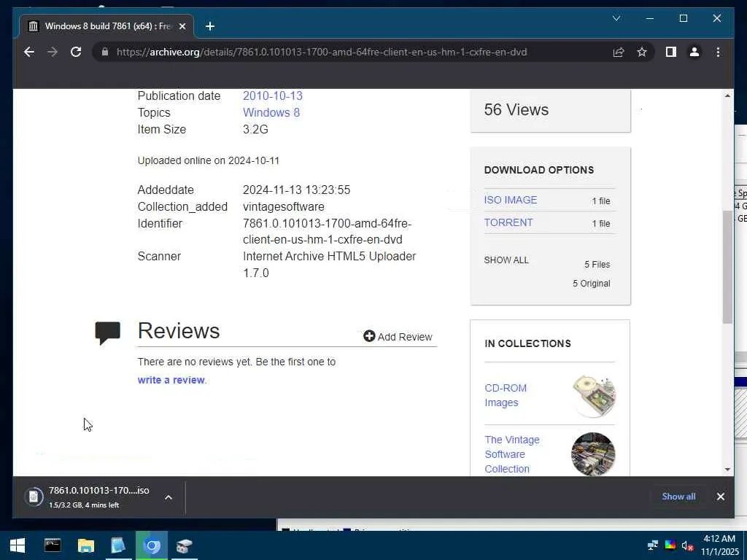Click the 5 Original files text
This screenshot has height=560, width=747.
(591, 284)
